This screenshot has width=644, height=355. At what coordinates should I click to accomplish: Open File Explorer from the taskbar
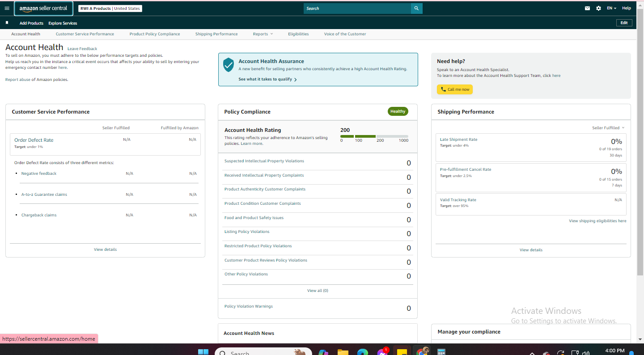click(343, 352)
